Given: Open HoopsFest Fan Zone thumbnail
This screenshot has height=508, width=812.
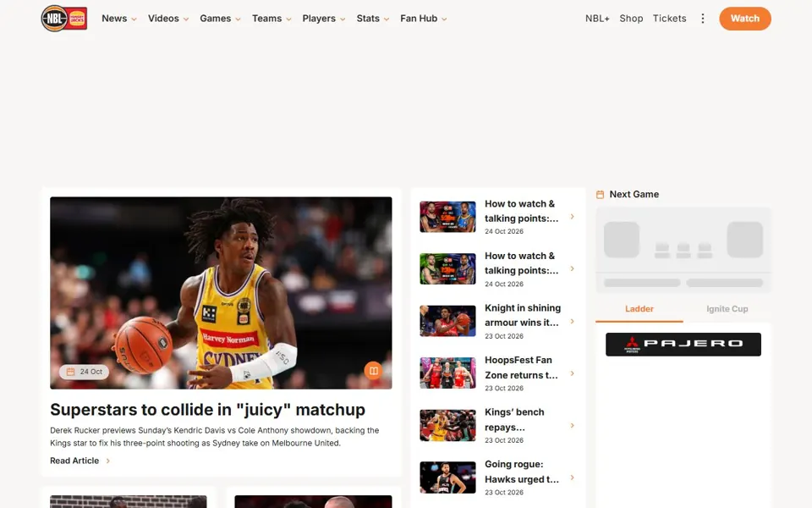Looking at the screenshot, I should point(447,373).
